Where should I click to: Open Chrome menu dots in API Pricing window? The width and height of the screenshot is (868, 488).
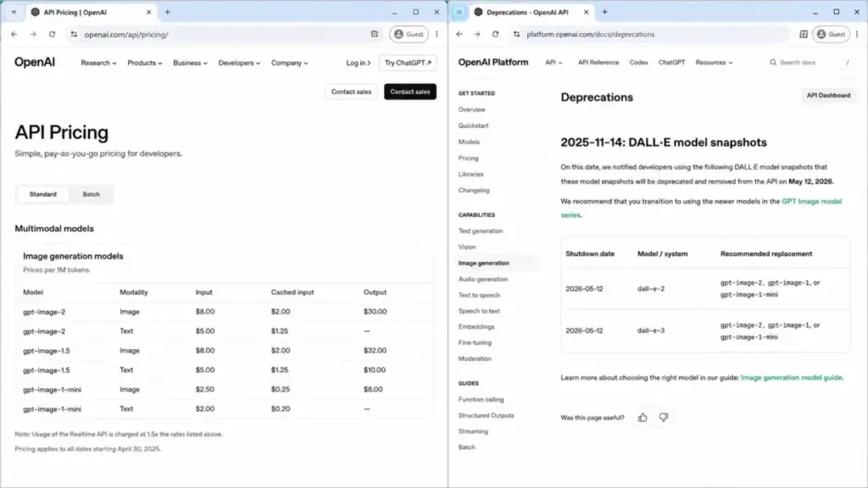pos(437,34)
